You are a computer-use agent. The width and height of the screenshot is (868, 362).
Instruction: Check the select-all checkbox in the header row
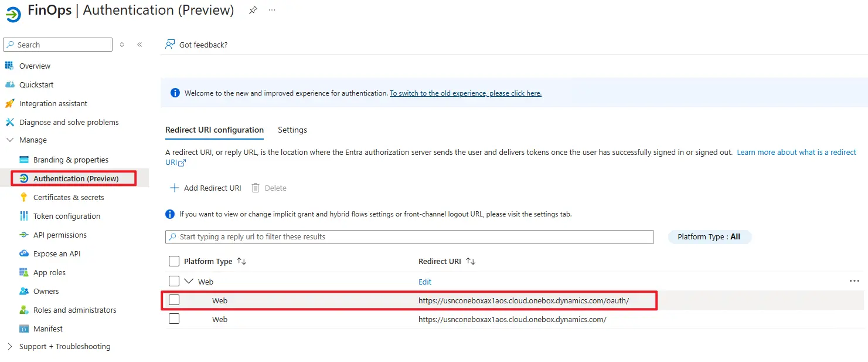point(174,261)
